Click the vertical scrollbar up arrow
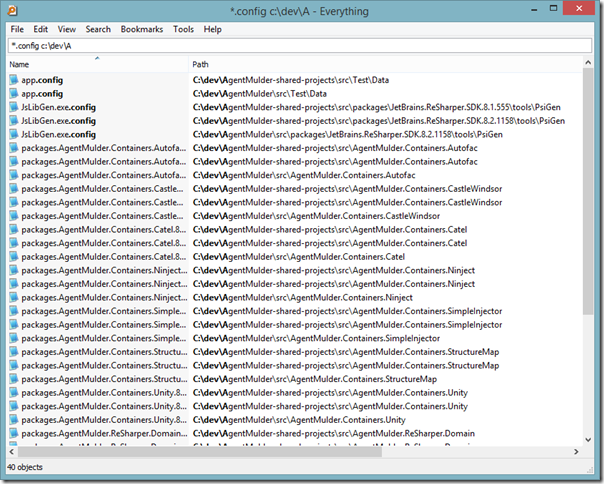The height and width of the screenshot is (484, 604). pyautogui.click(x=588, y=62)
